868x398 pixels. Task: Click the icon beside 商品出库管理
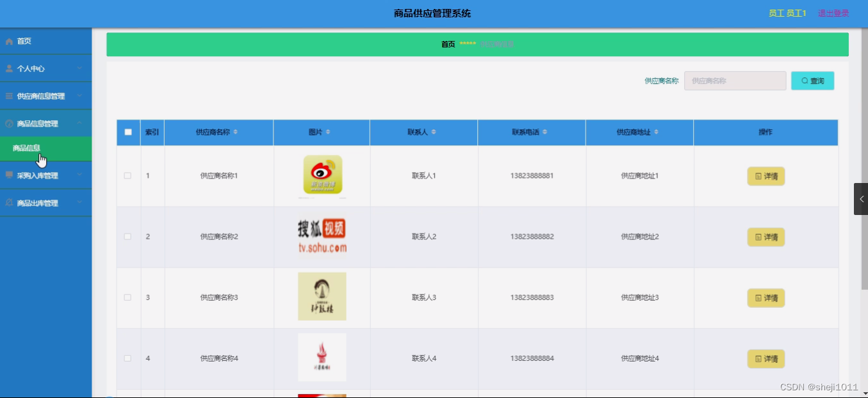tap(8, 202)
